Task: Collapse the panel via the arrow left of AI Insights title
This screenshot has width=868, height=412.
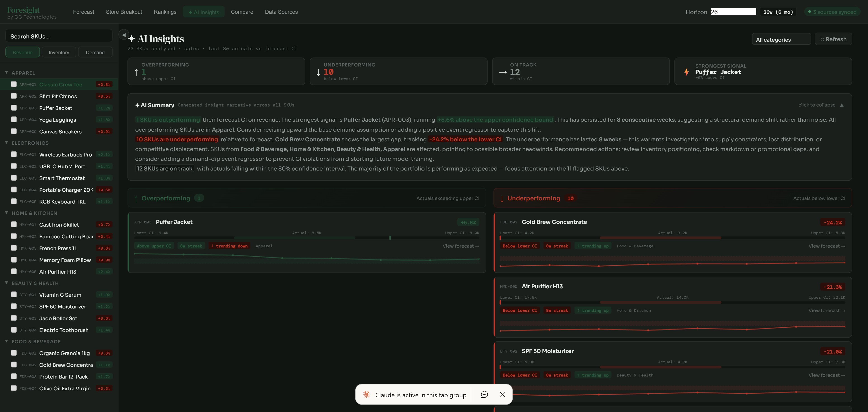Action: [124, 34]
